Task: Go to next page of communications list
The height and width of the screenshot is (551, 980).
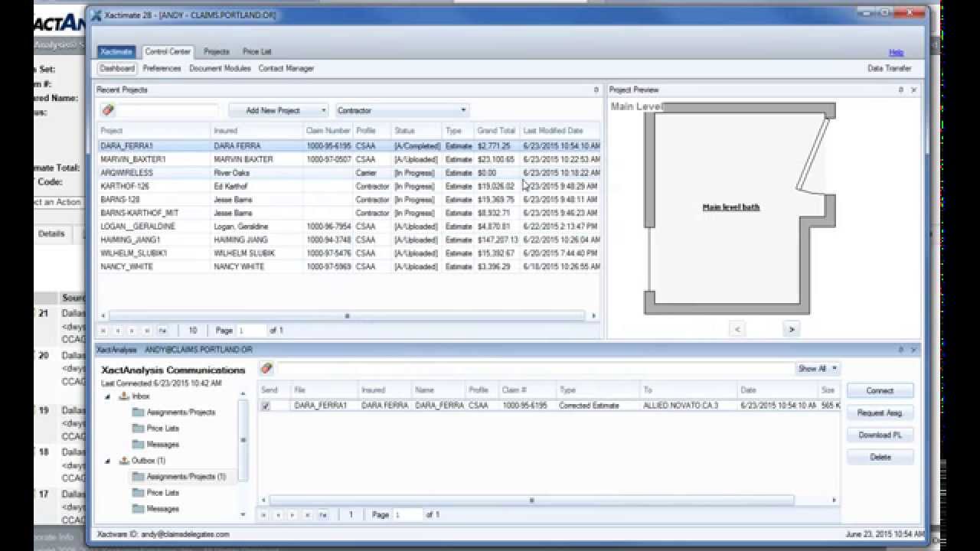Action: click(x=293, y=515)
